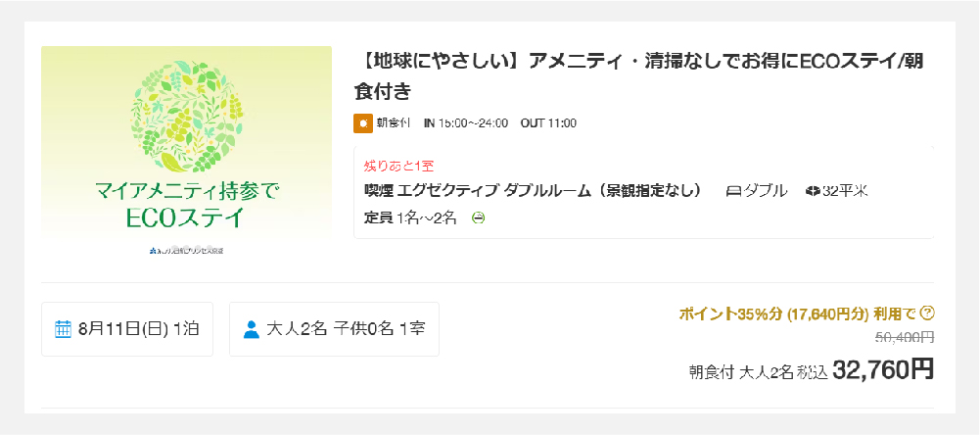The height and width of the screenshot is (435, 980).
Task: Click the struck-through 50,400円 original price
Action: coord(903,337)
